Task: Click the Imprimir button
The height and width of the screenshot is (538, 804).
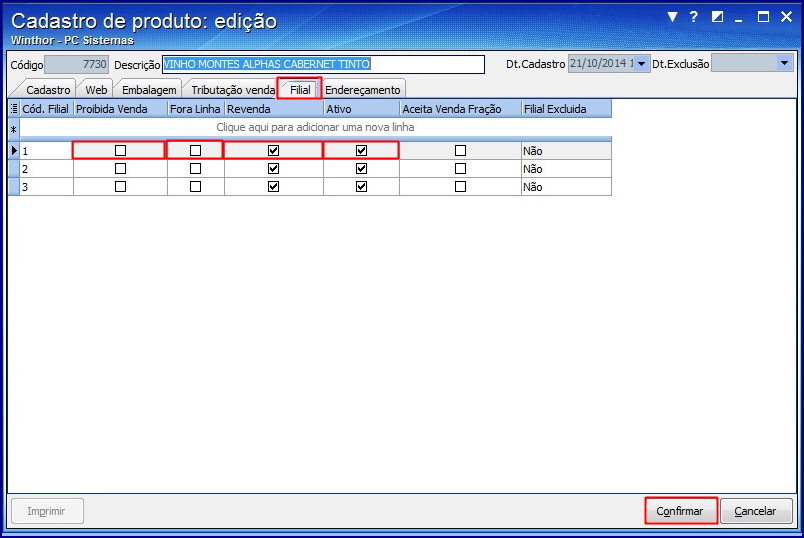Action: [47, 511]
